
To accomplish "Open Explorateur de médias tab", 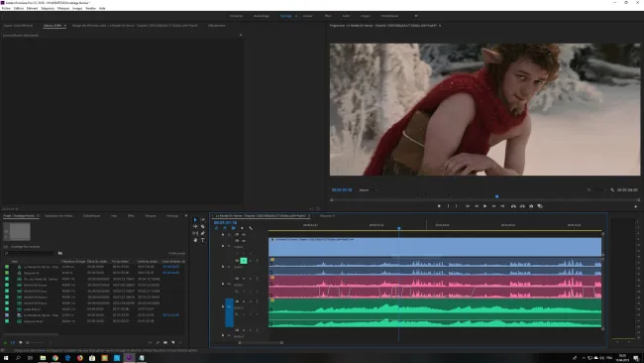I will [x=58, y=216].
